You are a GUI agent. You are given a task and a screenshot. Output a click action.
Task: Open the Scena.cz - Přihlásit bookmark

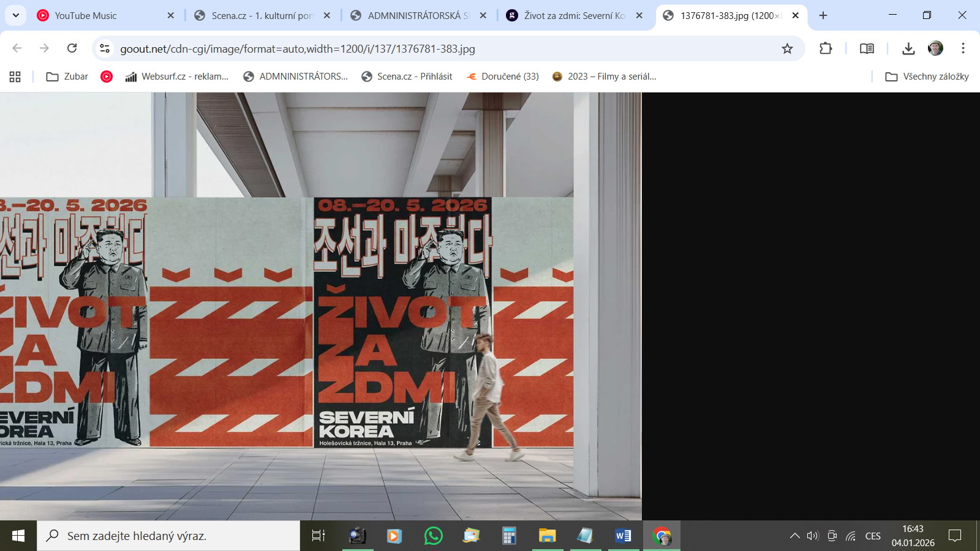coord(406,77)
